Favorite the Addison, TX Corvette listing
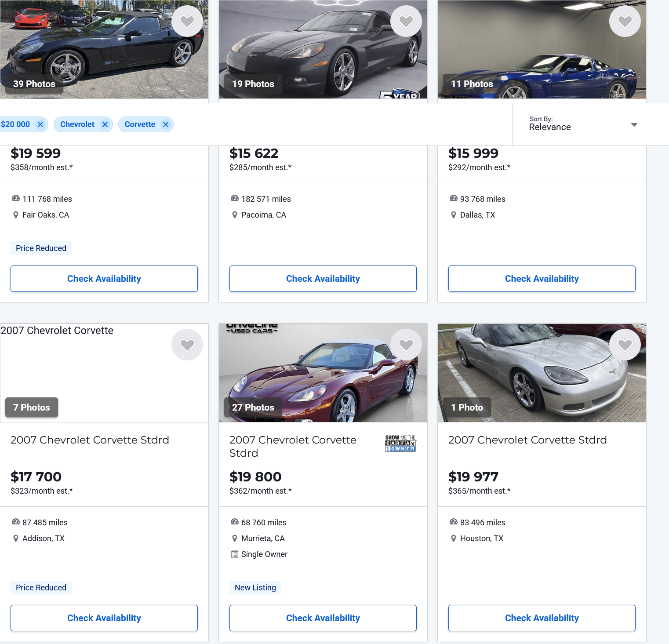This screenshot has width=669, height=644. 187,345
